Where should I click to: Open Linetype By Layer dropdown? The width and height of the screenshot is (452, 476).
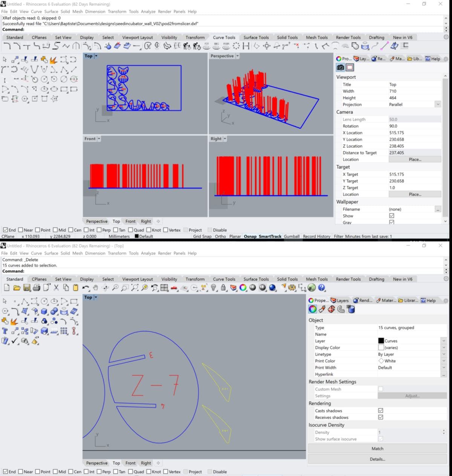click(x=444, y=354)
